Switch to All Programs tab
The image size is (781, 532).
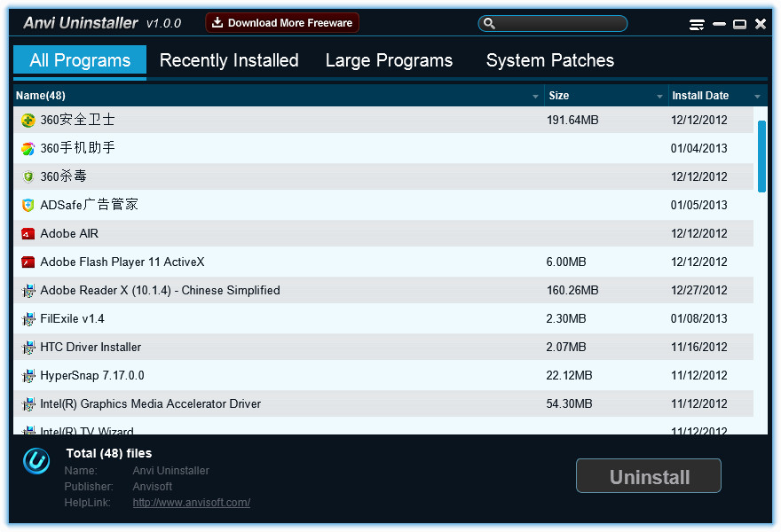tap(80, 60)
